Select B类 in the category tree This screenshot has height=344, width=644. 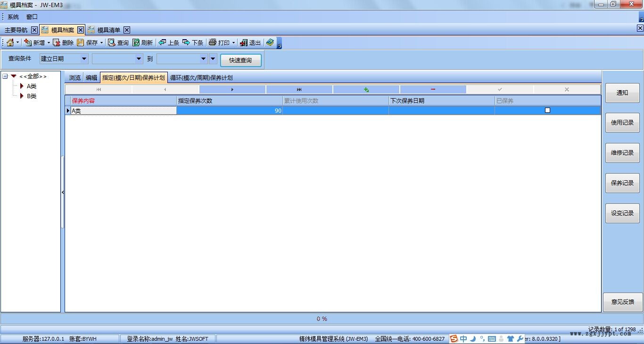[32, 96]
